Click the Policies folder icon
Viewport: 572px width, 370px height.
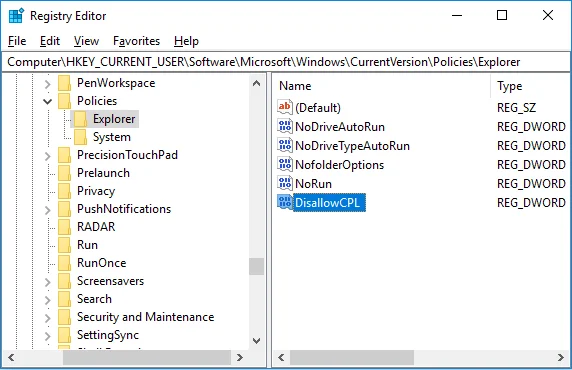tap(65, 101)
